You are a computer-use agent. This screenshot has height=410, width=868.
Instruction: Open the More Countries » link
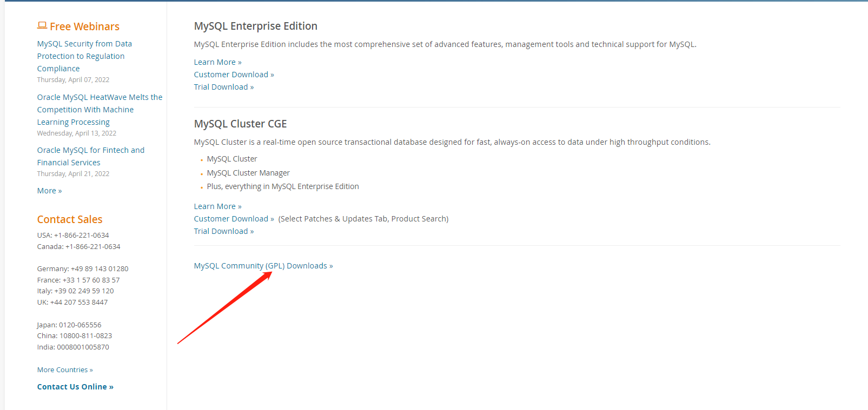point(65,370)
